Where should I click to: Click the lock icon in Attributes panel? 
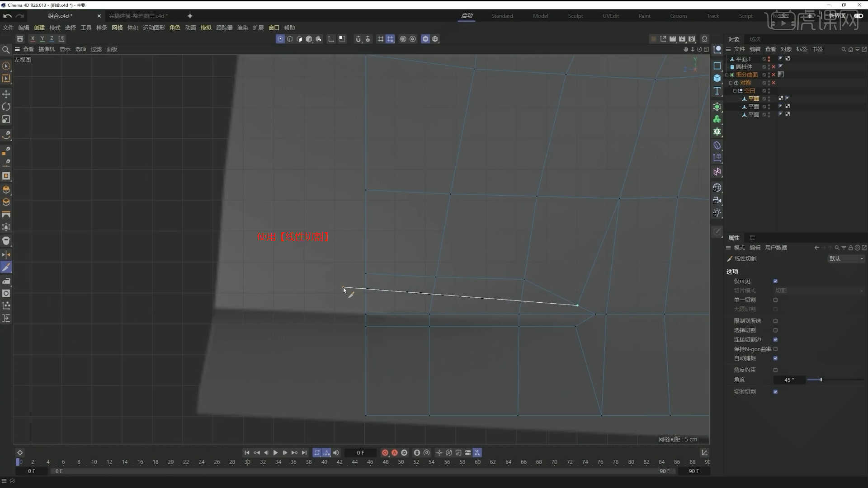[x=850, y=248]
